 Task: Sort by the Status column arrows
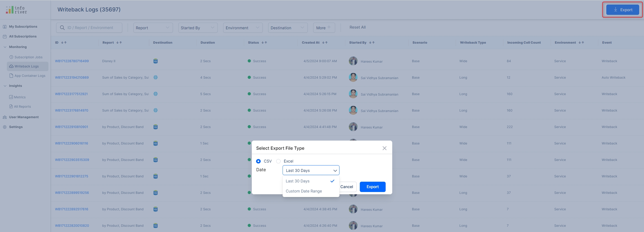tap(264, 43)
